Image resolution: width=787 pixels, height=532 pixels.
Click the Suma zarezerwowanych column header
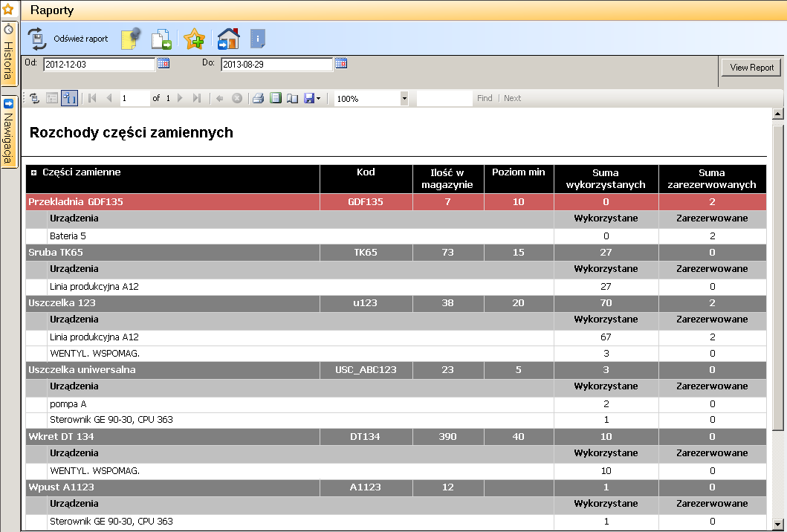tap(712, 178)
